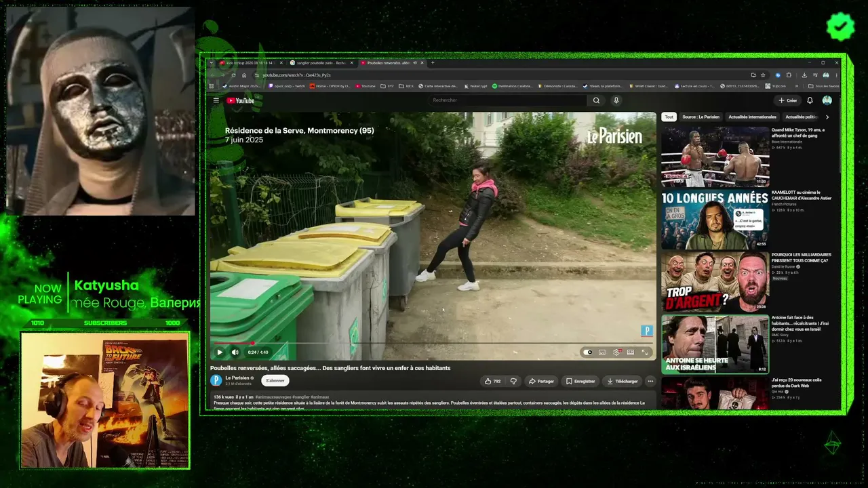868x488 pixels.
Task: Seek using the red video progress bar
Action: pyautogui.click(x=433, y=344)
